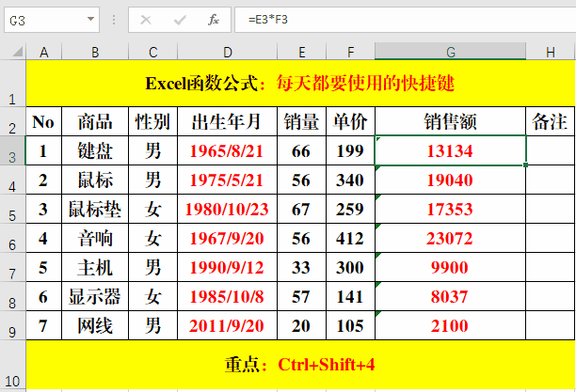Viewport: 576px width, 392px height.
Task: Select row 9 header
Action: 12,325
